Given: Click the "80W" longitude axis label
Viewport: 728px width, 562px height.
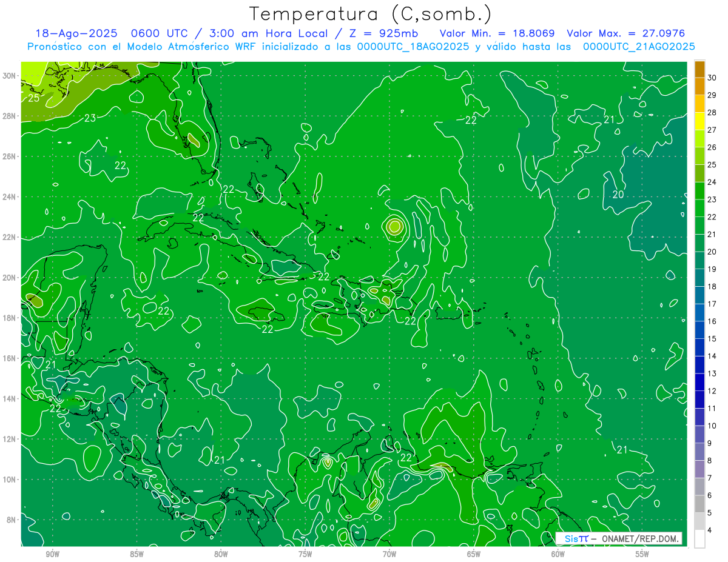Looking at the screenshot, I should [x=221, y=554].
